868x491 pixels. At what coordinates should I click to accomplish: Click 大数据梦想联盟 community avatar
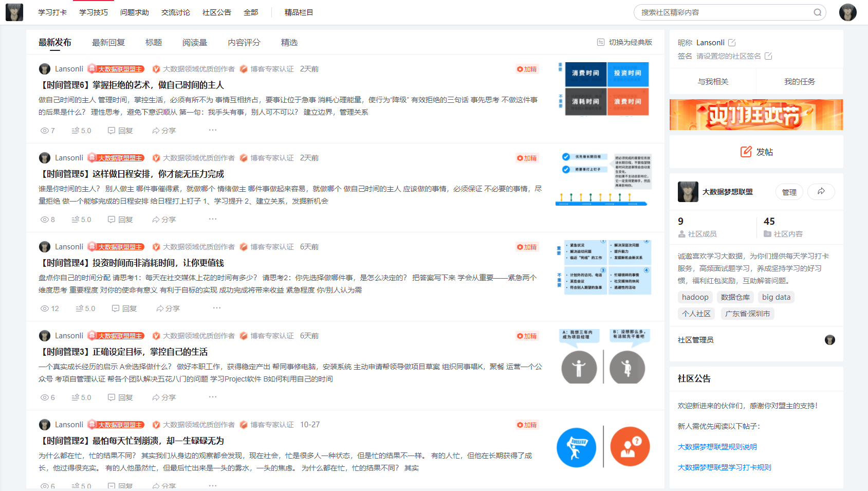pyautogui.click(x=688, y=192)
